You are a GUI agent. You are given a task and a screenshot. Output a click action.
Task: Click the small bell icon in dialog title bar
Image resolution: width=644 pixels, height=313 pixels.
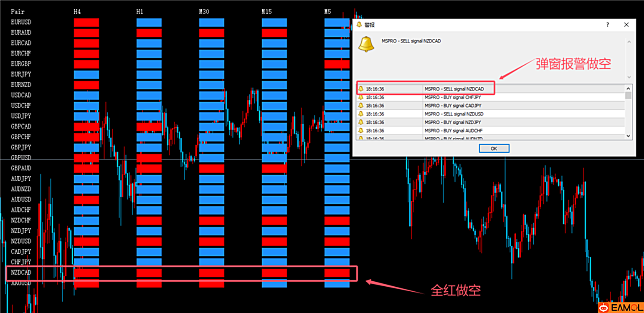(x=359, y=25)
